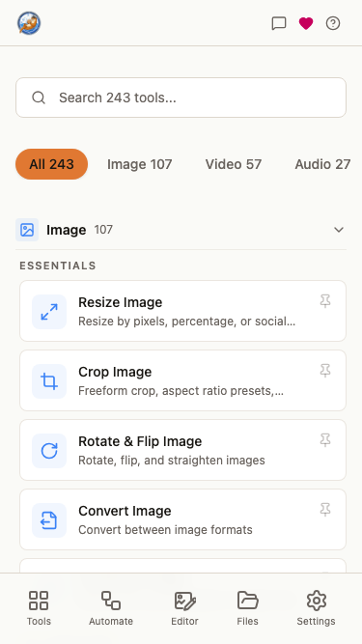Viewport: 362px width, 644px height.
Task: Go to the Files section
Action: point(247,608)
